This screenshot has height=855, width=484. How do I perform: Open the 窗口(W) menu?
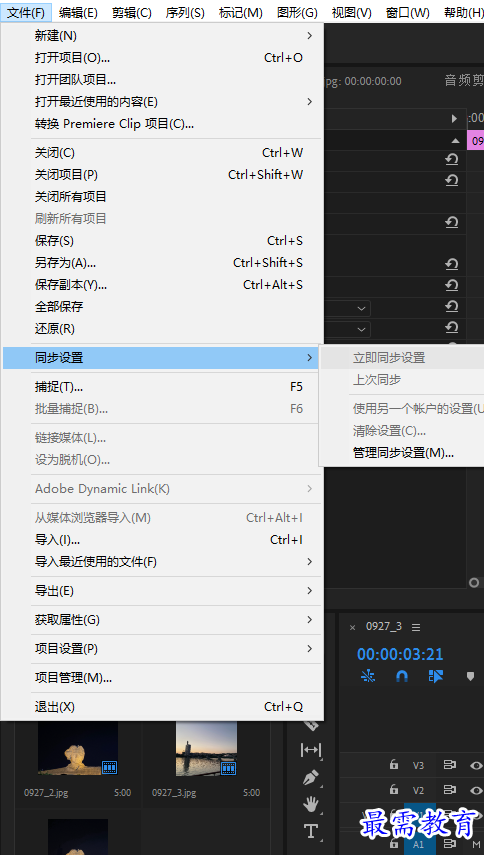point(407,12)
